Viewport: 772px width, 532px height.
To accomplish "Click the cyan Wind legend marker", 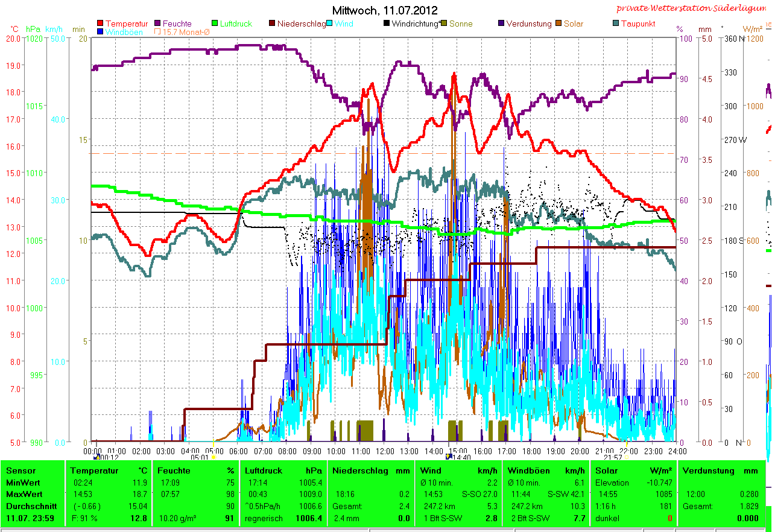I will 331,24.
